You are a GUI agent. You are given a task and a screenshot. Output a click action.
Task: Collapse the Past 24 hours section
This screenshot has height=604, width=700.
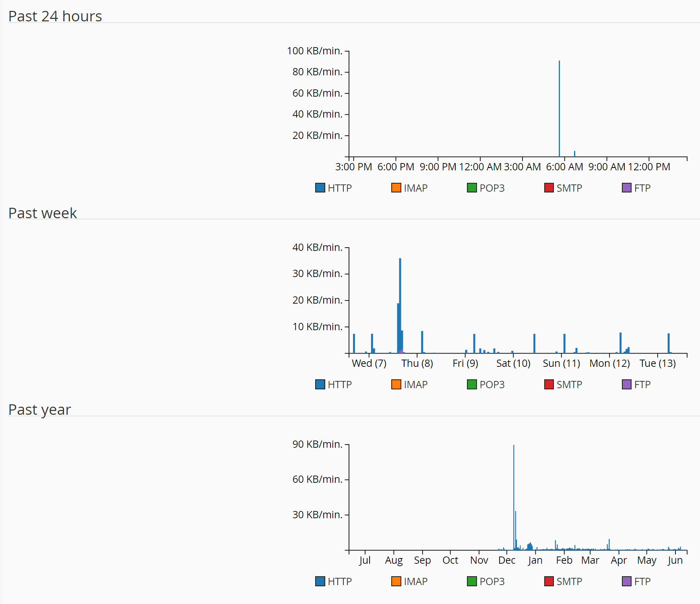coord(55,16)
